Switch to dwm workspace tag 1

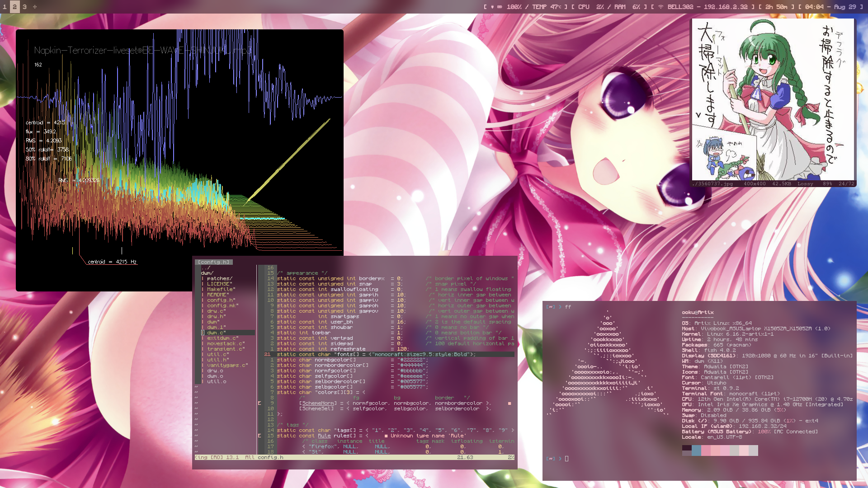coord(5,7)
